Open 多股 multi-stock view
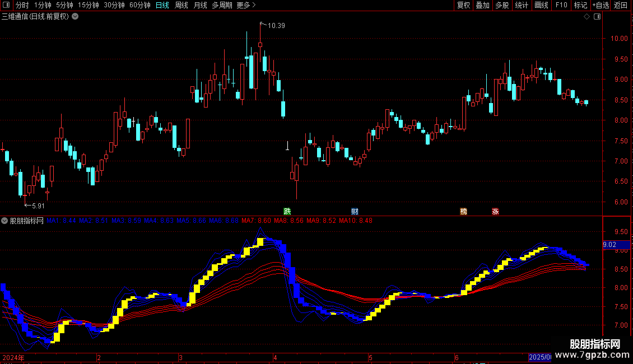This screenshot has height=364, width=633. click(x=502, y=5)
